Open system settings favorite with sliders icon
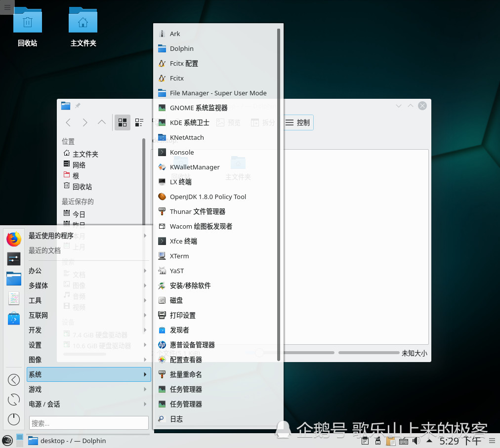Viewport: 500px width, 448px height. coord(14,259)
